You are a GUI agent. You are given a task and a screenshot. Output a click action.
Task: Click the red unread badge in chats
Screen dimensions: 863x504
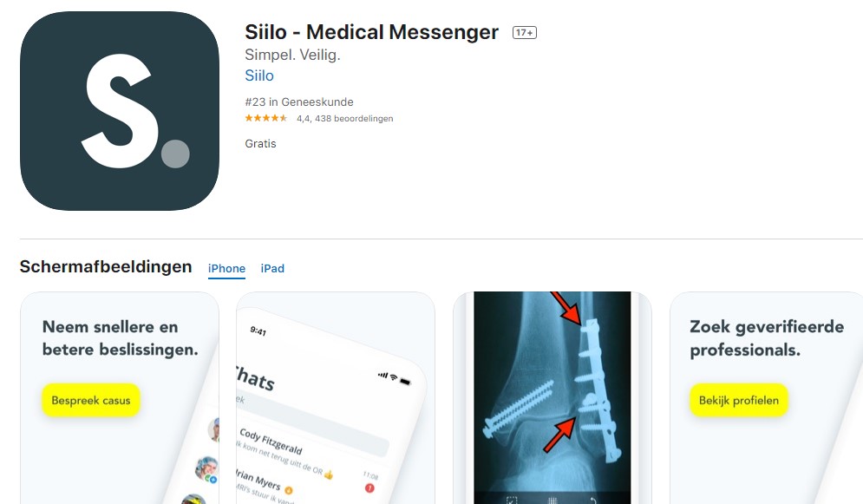click(x=369, y=488)
